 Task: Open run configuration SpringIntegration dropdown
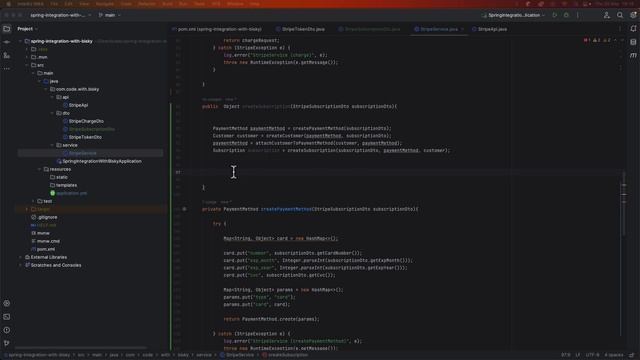click(x=513, y=15)
